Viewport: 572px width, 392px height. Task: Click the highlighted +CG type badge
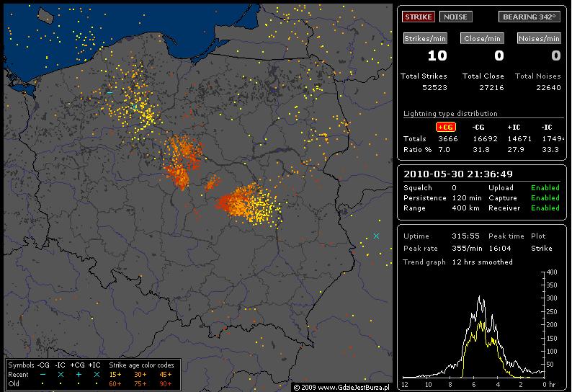[445, 127]
